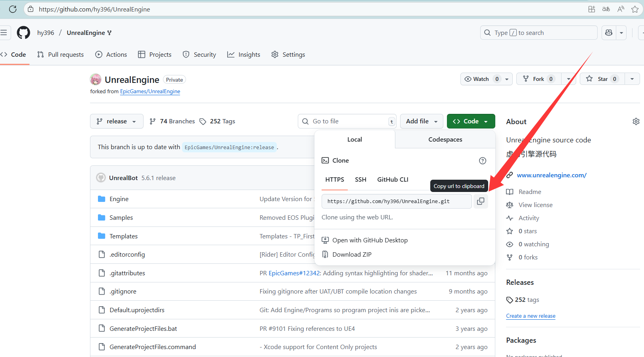Open the Security tab
This screenshot has width=644, height=357.
[199, 54]
